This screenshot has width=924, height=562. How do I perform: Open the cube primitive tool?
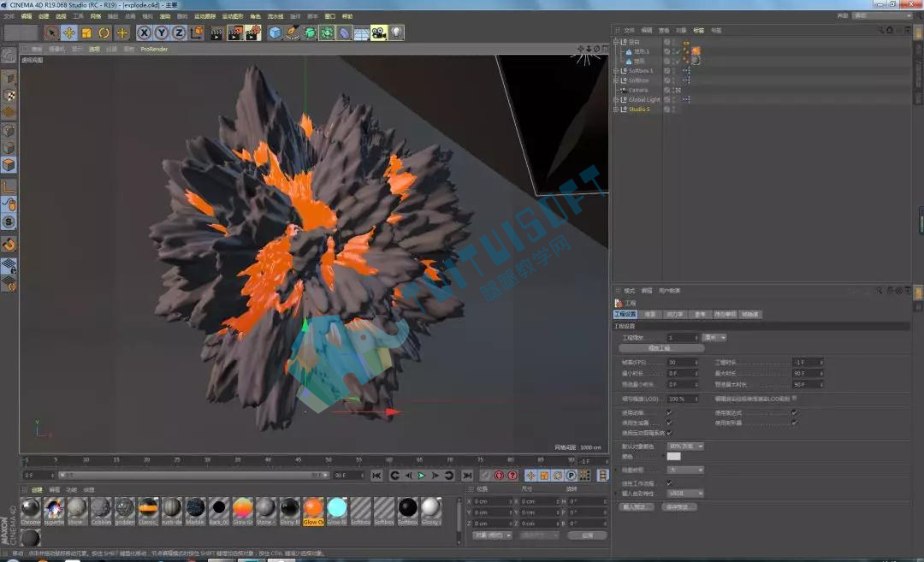275,33
